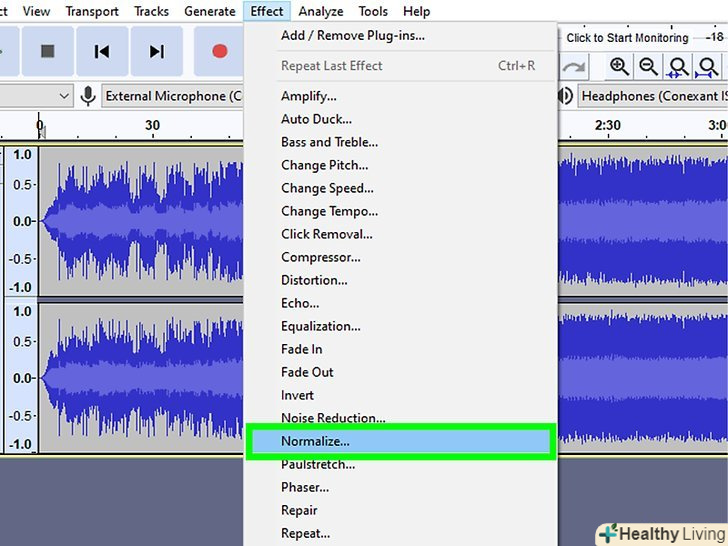The image size is (728, 546).
Task: Apply the Fade Out effect
Action: 401,372
